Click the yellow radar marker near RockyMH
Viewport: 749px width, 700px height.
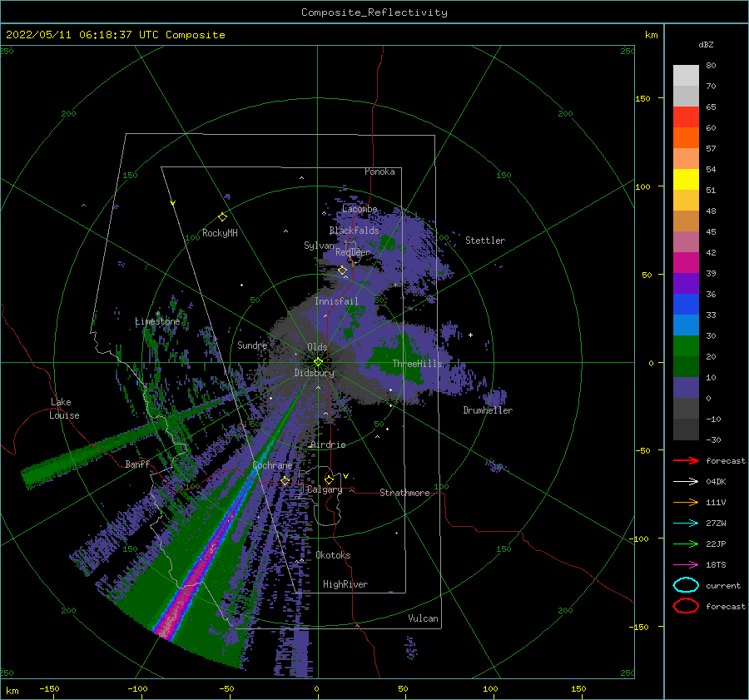pyautogui.click(x=222, y=217)
